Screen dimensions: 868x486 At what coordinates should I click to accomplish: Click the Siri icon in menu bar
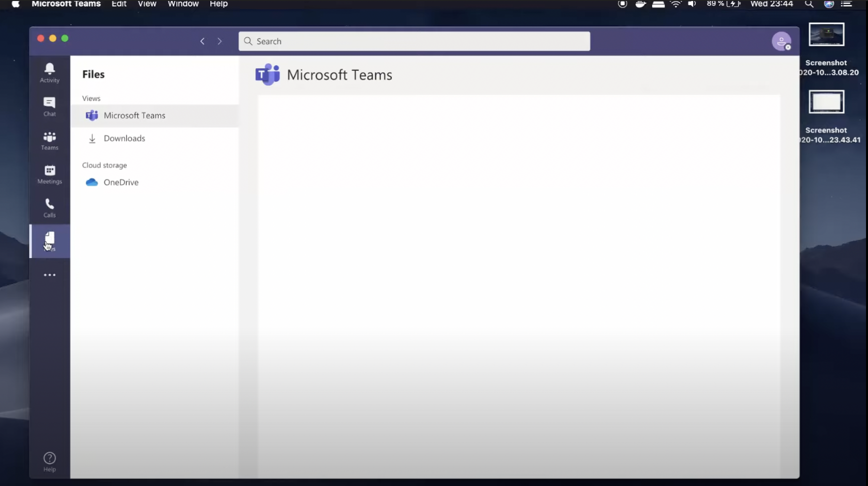click(829, 4)
